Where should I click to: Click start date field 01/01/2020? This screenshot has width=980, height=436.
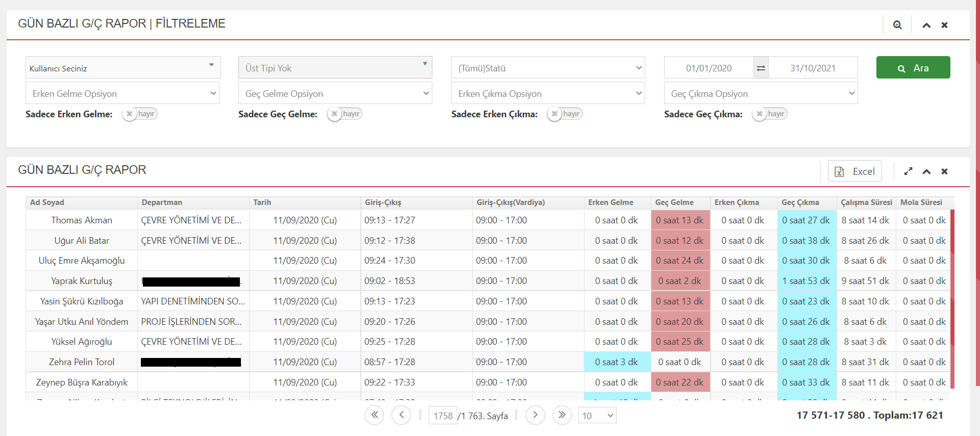click(x=709, y=68)
